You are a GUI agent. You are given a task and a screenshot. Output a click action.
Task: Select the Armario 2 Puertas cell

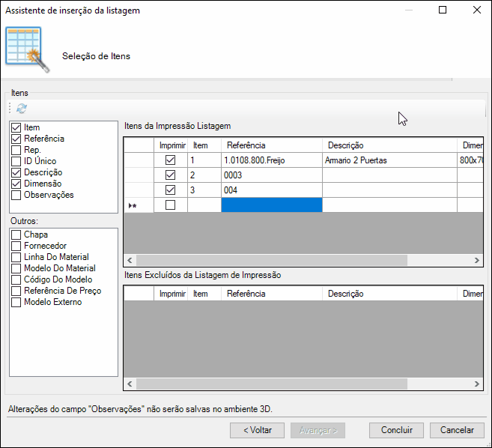(389, 160)
